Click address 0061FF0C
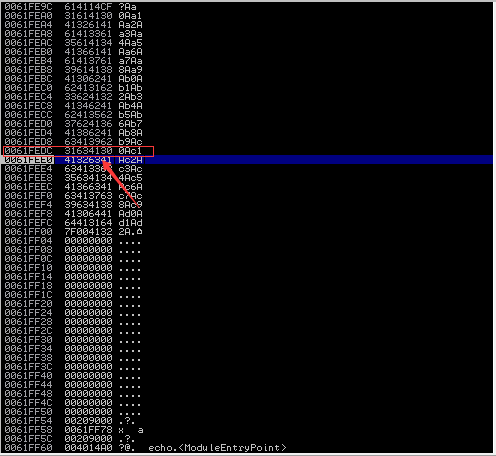496x456 pixels. pyautogui.click(x=28, y=259)
